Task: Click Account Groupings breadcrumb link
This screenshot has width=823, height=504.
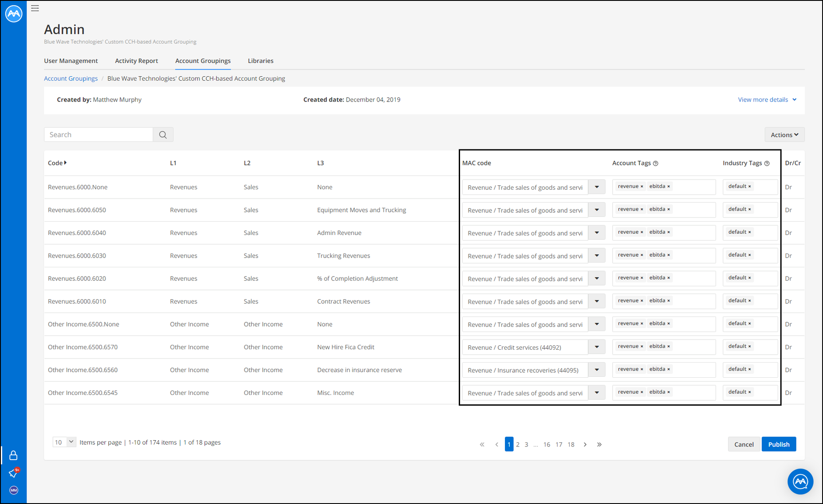Action: click(x=71, y=78)
